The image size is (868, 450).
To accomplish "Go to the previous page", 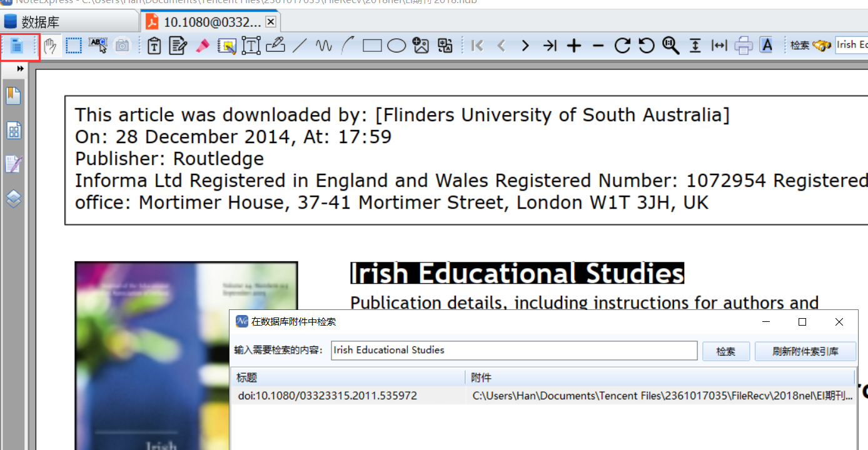I will [502, 46].
